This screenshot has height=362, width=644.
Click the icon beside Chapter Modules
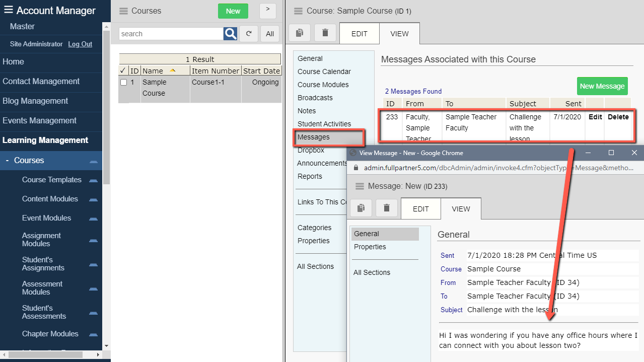(x=94, y=334)
